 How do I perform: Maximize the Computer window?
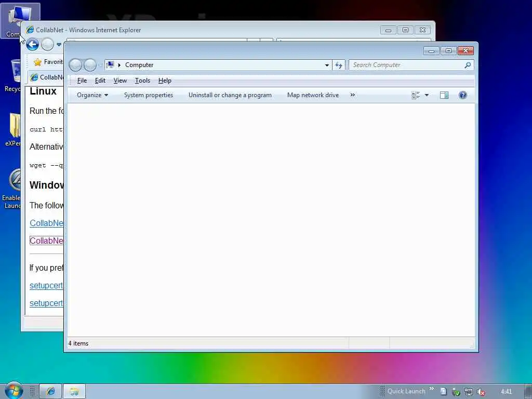(448, 51)
